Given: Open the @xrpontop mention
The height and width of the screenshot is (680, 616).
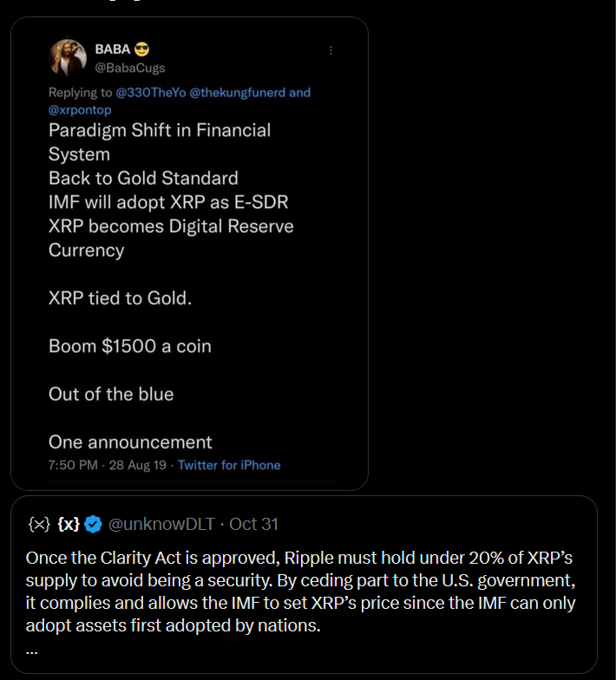Looking at the screenshot, I should coord(80,110).
